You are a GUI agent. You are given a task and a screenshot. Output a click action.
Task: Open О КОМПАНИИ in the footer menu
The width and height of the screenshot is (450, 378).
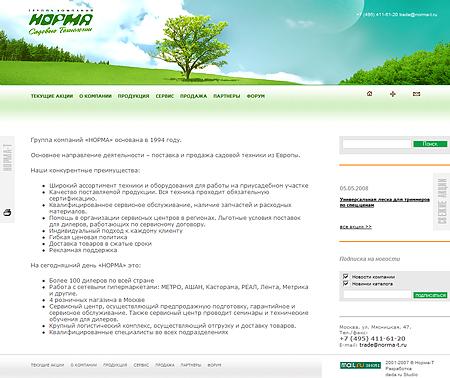pyautogui.click(x=83, y=365)
